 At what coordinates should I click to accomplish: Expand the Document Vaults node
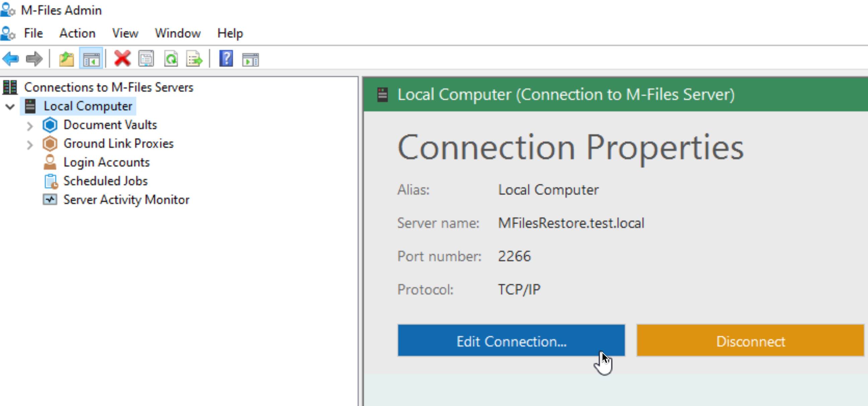point(30,126)
